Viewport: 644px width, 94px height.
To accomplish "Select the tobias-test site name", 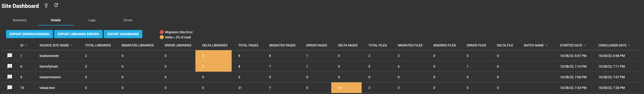I will click(x=47, y=88).
